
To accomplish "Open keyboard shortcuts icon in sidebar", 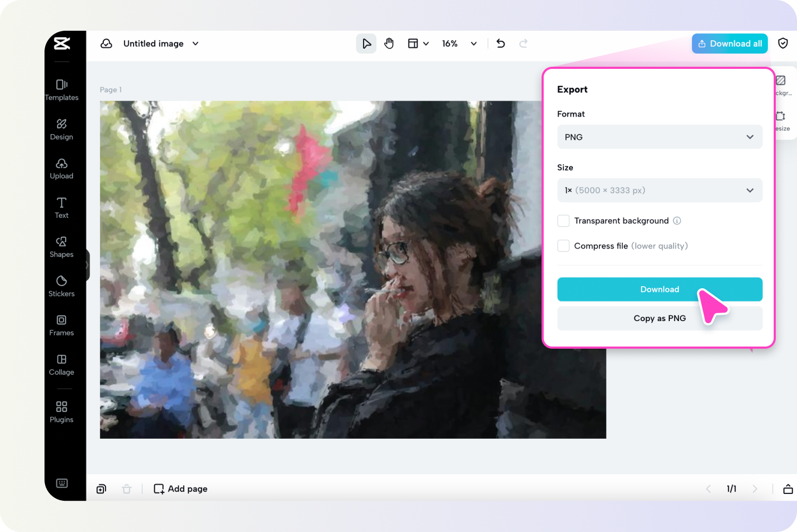I will pos(62,483).
